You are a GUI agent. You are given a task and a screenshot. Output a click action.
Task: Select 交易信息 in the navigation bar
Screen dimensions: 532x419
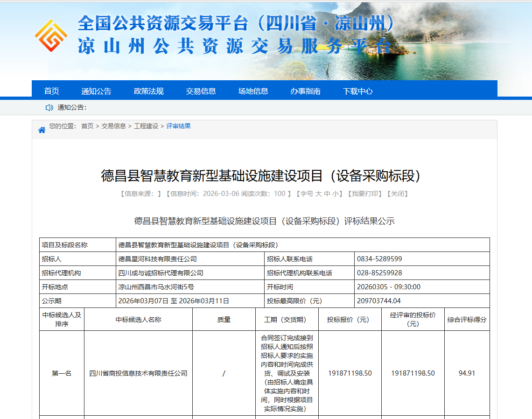click(x=201, y=91)
